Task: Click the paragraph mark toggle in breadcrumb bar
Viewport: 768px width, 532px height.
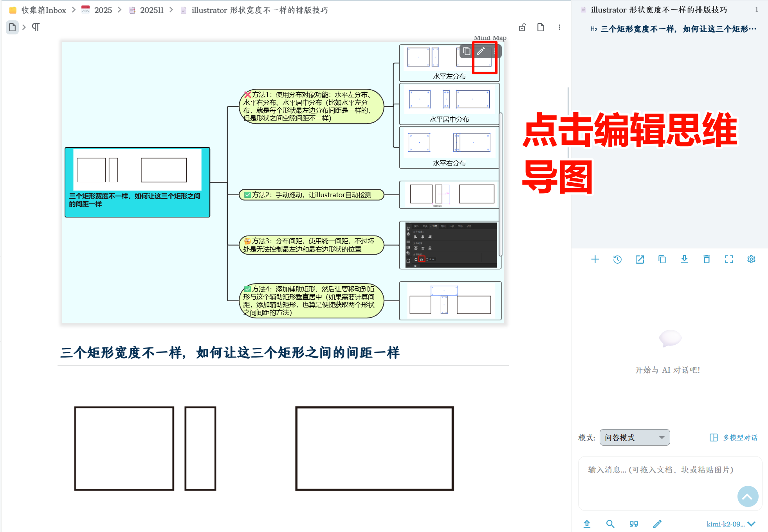Action: [x=36, y=27]
